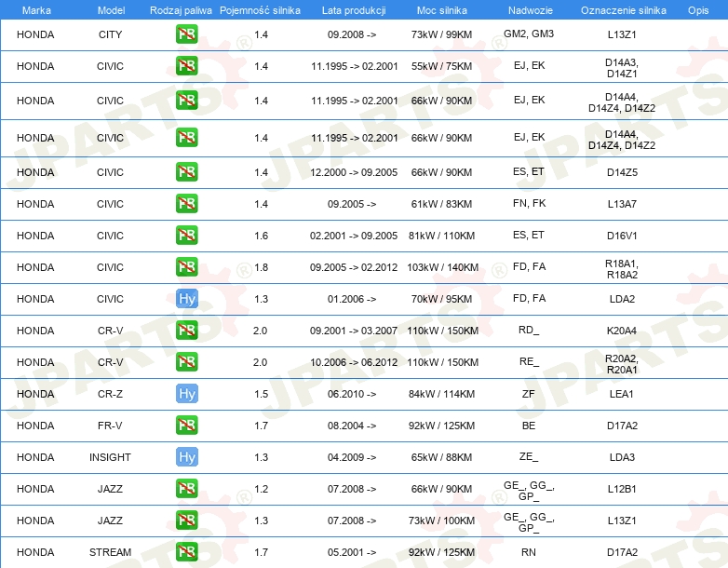Select engine code D16V1
Image resolution: width=728 pixels, height=568 pixels.
coord(622,236)
